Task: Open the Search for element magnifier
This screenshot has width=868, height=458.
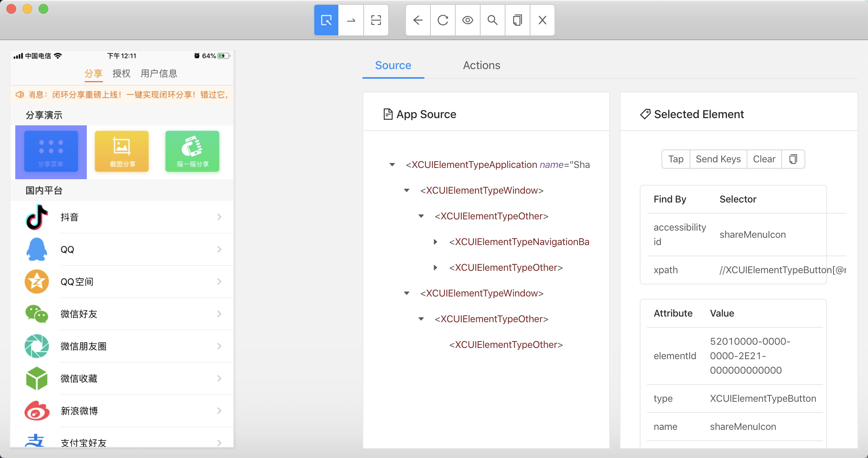Action: (x=493, y=20)
